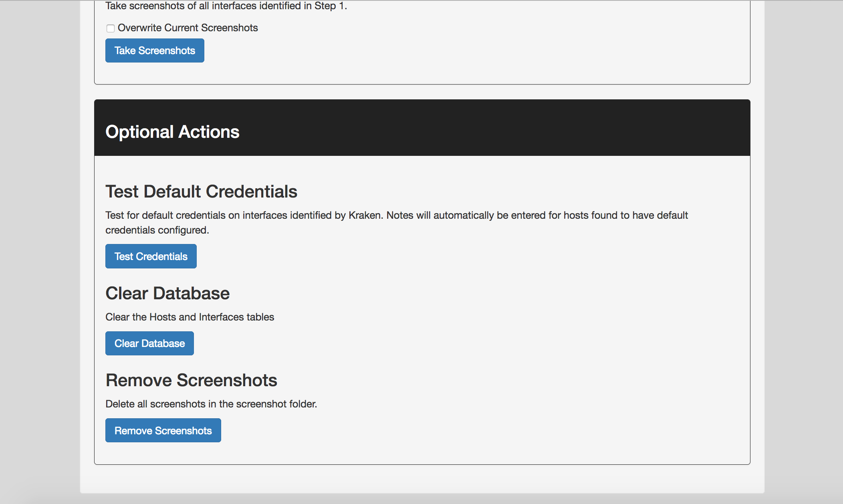Screen dimensions: 843x504
Task: Click the Delete all screenshots description
Action: coord(211,404)
